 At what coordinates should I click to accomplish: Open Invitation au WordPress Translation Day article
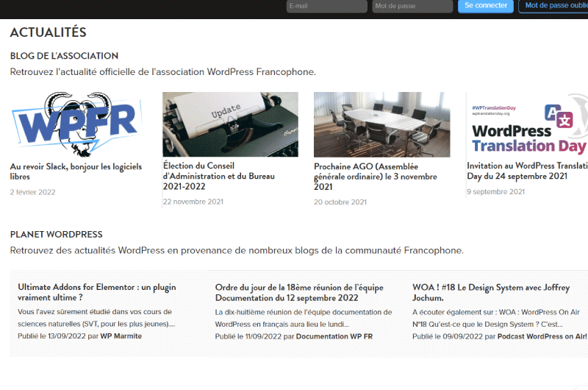point(527,171)
